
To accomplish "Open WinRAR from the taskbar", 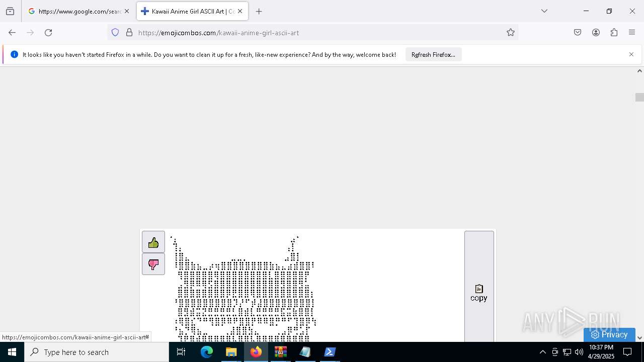I will 281,352.
